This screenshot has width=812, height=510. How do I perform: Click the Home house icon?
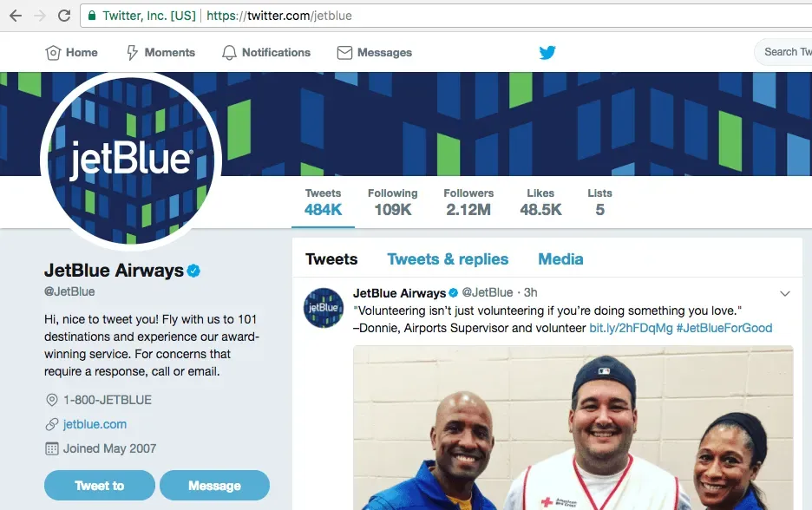53,52
